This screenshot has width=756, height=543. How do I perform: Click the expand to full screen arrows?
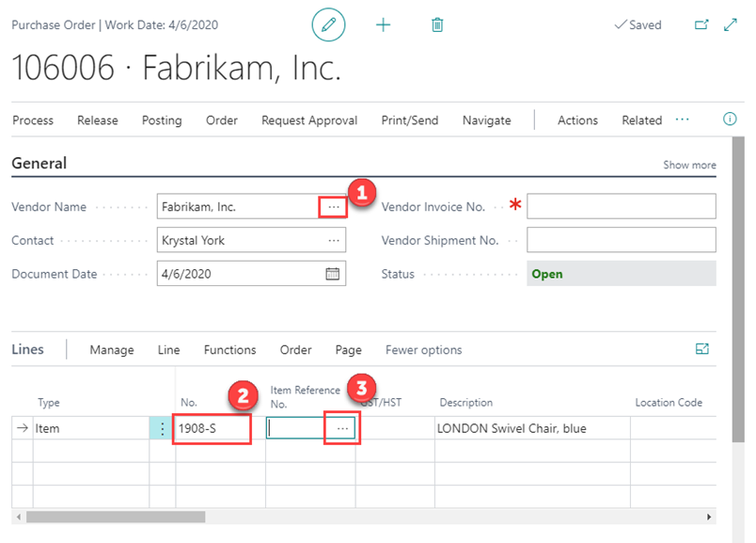[x=731, y=24]
